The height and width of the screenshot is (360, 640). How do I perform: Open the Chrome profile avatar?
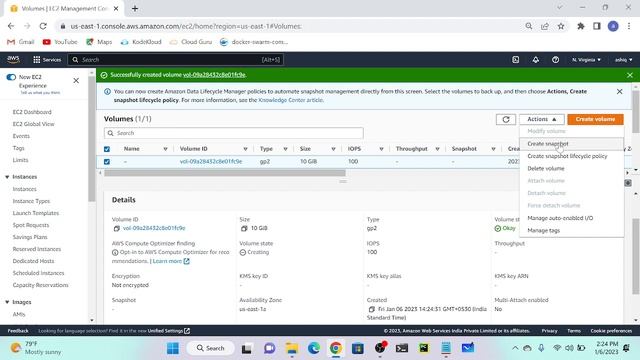[x=613, y=26]
